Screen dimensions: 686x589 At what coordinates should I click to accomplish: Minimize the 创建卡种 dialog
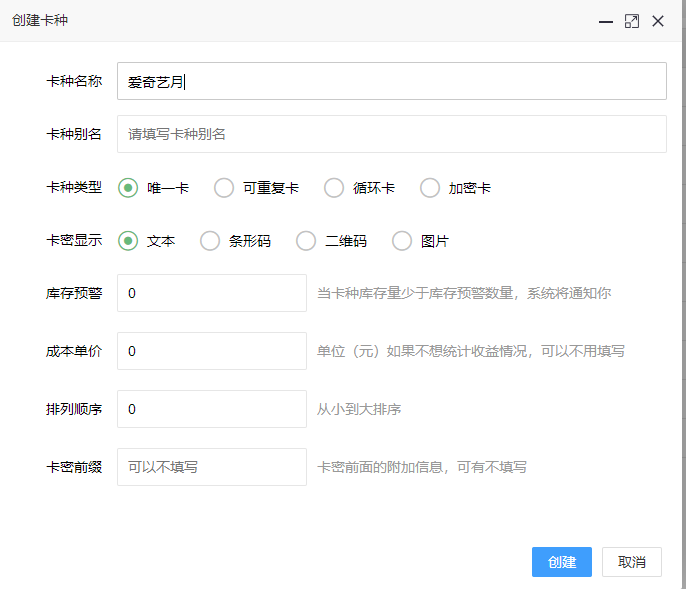pos(606,21)
